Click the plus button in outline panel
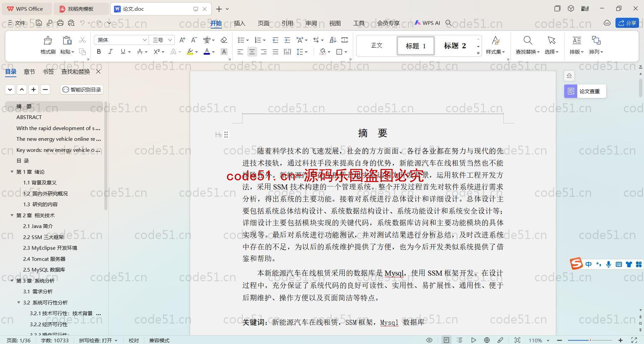 click(x=34, y=90)
